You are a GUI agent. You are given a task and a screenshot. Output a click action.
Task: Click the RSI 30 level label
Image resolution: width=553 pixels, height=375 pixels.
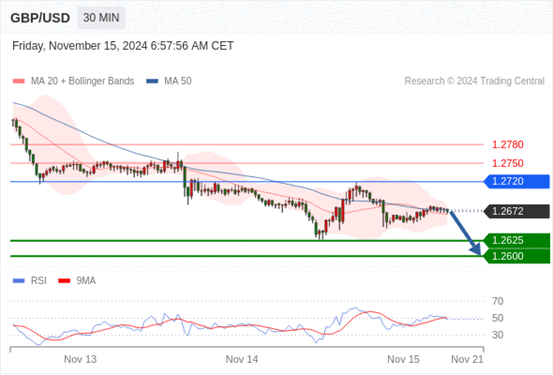click(x=498, y=335)
